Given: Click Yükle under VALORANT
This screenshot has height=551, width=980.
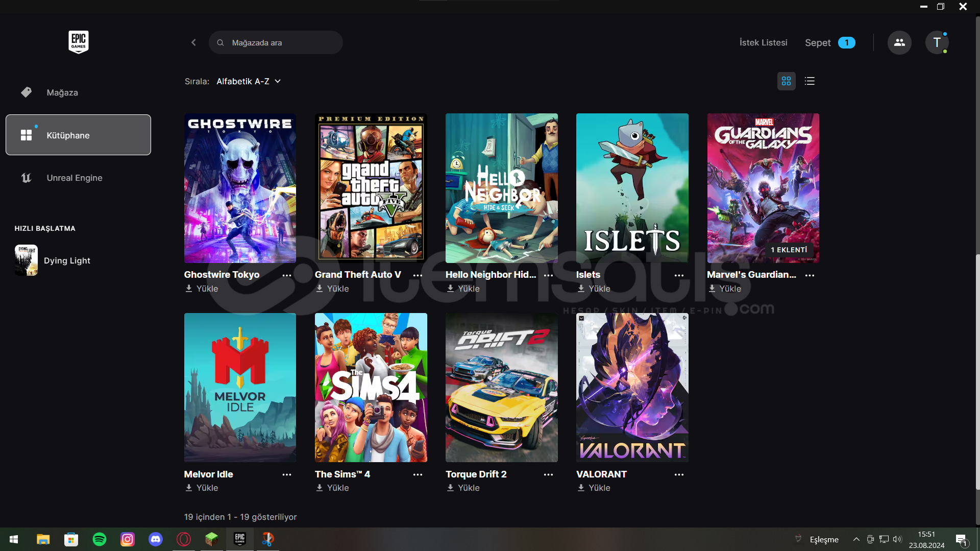Looking at the screenshot, I should pos(594,488).
